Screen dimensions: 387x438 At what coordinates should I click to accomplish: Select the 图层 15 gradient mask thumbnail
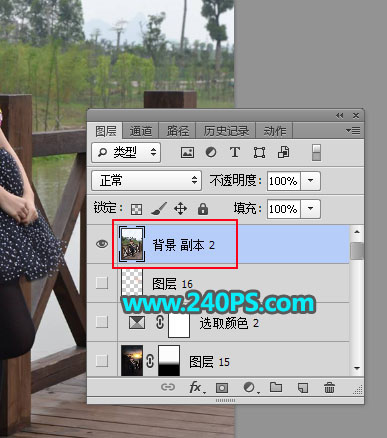169,361
